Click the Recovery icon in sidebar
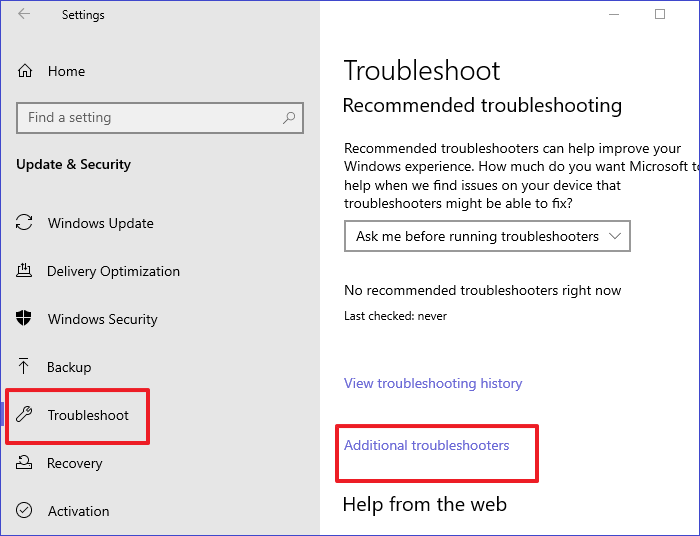Viewport: 700px width, 536px height. point(25,463)
